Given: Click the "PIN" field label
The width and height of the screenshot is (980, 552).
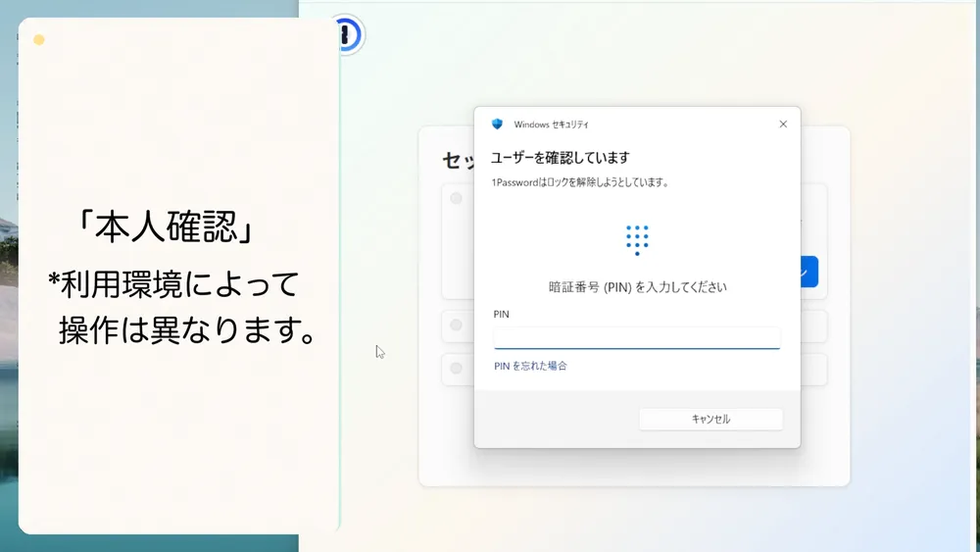Looking at the screenshot, I should (501, 315).
